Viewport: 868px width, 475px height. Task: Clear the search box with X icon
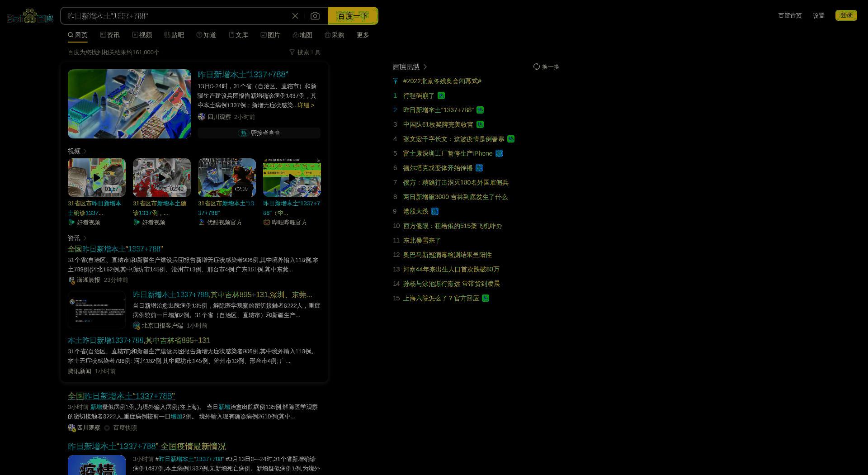tap(295, 16)
